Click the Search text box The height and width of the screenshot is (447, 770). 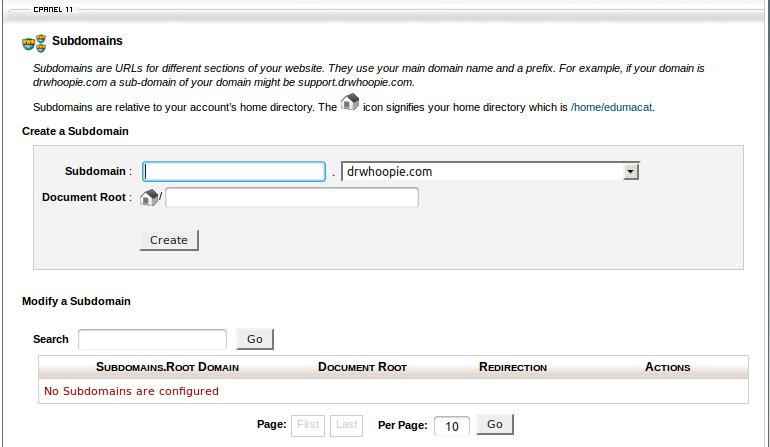[x=152, y=339]
